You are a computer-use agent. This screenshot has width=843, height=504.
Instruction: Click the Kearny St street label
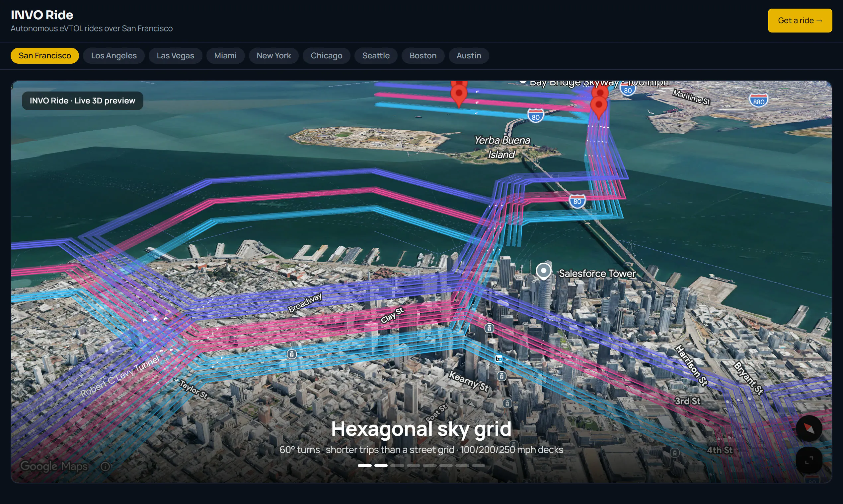pos(468,381)
